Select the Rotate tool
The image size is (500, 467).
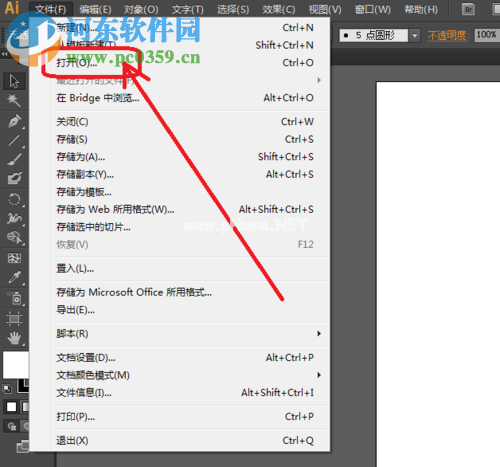pos(14,199)
